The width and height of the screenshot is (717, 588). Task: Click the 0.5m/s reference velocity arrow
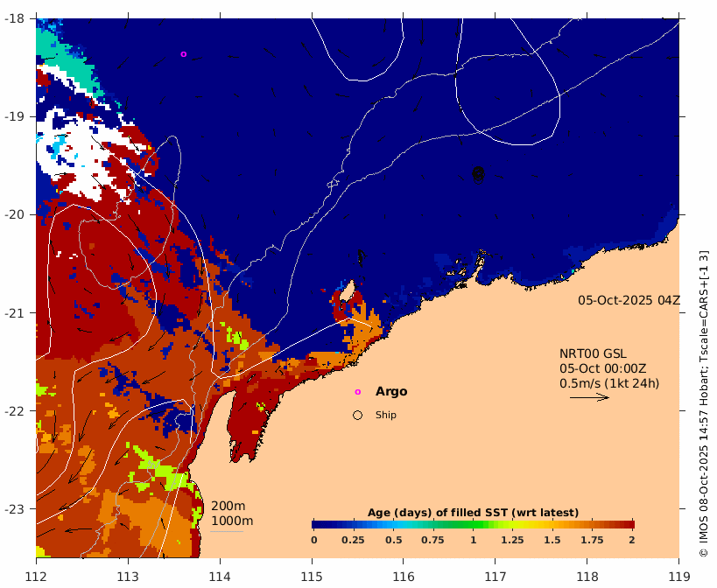(589, 397)
